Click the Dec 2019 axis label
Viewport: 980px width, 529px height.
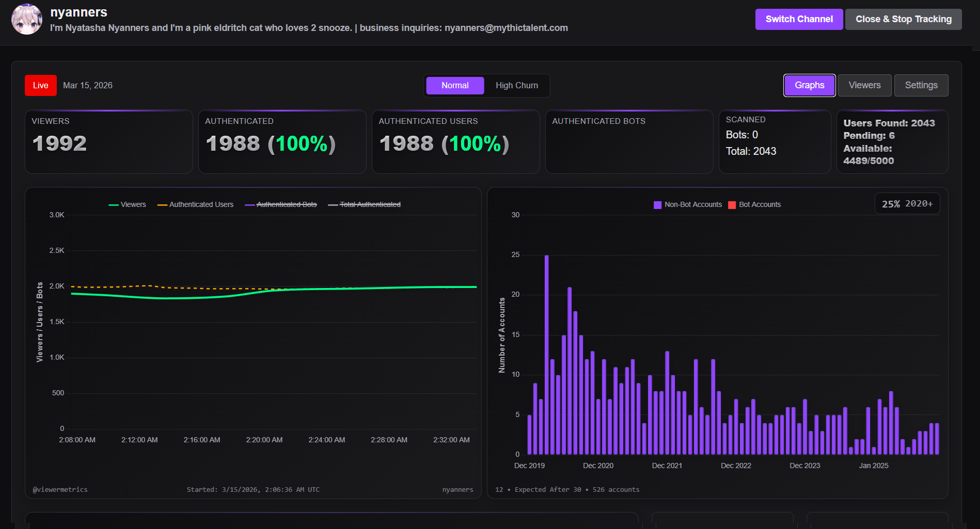coord(529,466)
